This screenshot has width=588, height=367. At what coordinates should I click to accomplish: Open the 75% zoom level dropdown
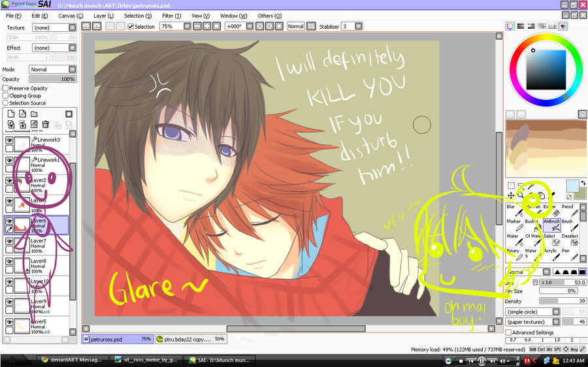[x=175, y=26]
